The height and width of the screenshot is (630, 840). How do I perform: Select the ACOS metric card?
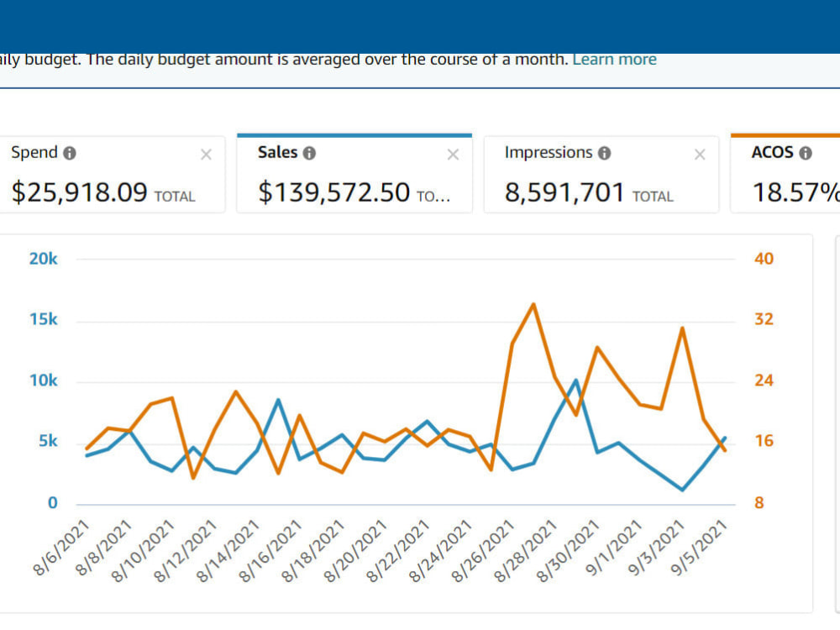coord(785,174)
